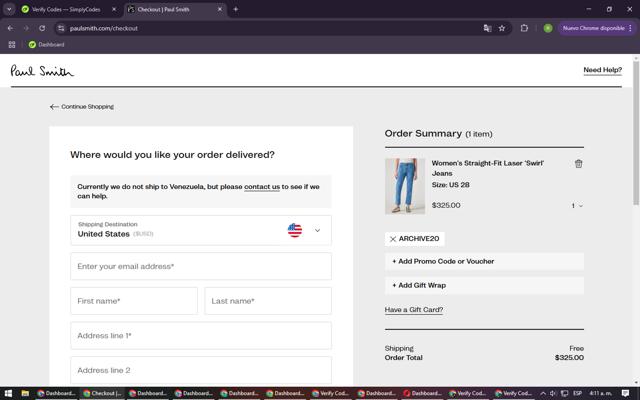Open File Explorer from the taskbar
Image resolution: width=640 pixels, height=400 pixels.
25,393
